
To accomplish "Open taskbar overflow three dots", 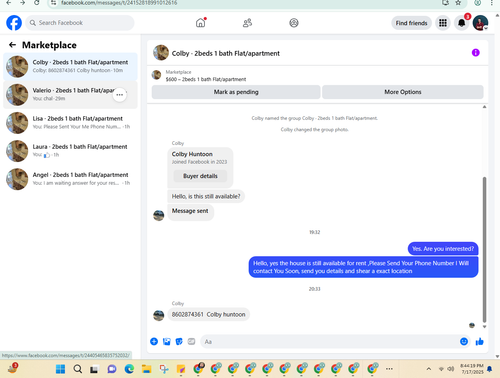I will (389, 369).
